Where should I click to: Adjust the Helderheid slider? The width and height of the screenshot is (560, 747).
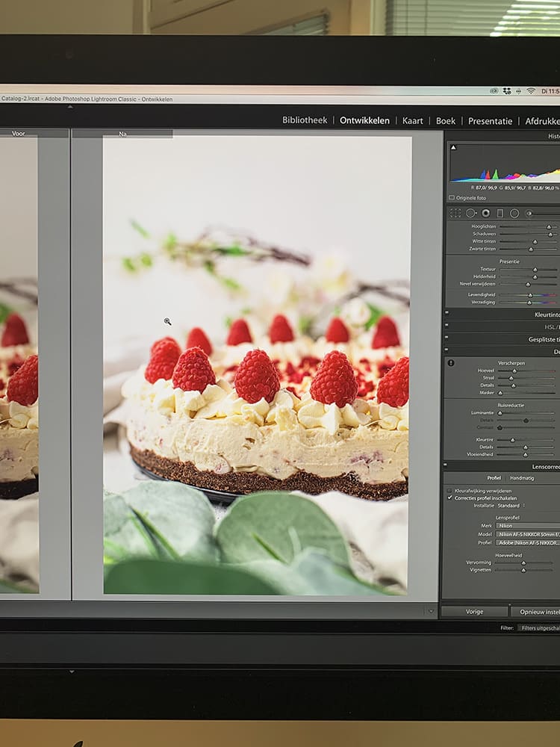[535, 277]
